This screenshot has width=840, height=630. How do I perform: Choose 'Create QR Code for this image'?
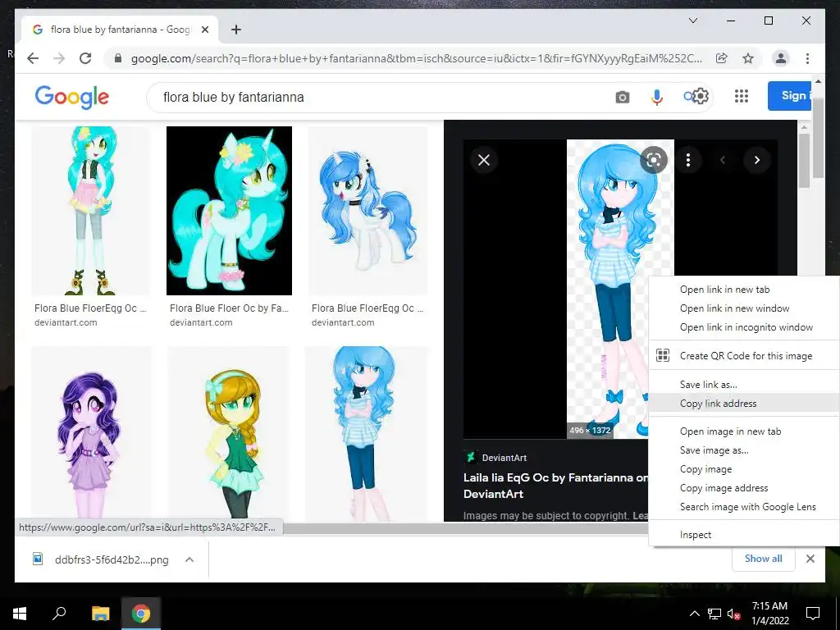(746, 356)
